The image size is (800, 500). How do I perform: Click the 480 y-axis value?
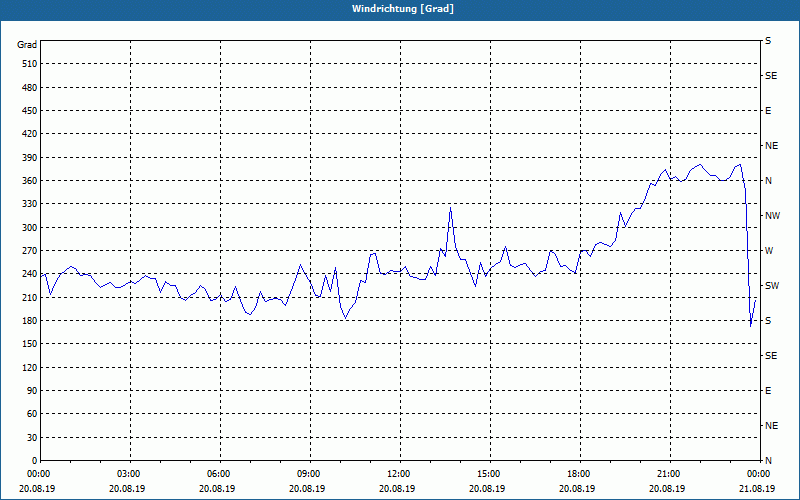coord(30,88)
